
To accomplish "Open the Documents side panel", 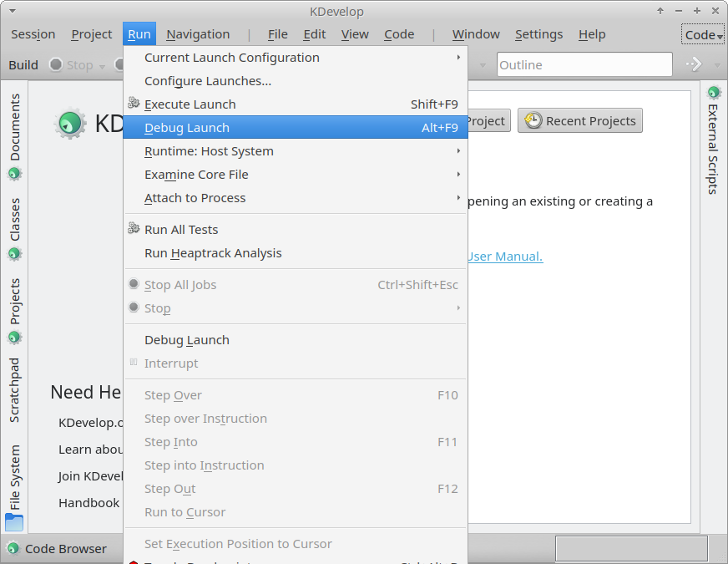I will (15, 136).
